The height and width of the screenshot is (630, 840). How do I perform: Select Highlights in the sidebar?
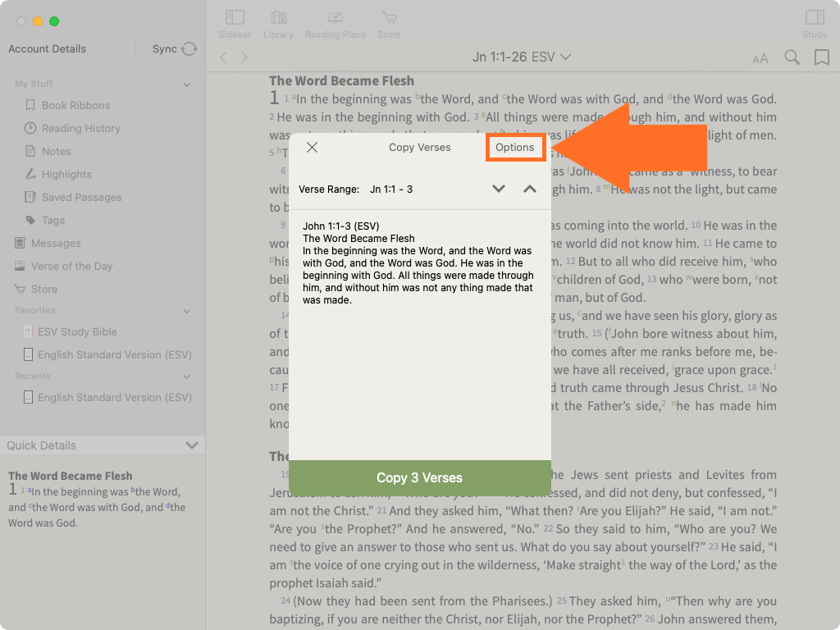(66, 174)
